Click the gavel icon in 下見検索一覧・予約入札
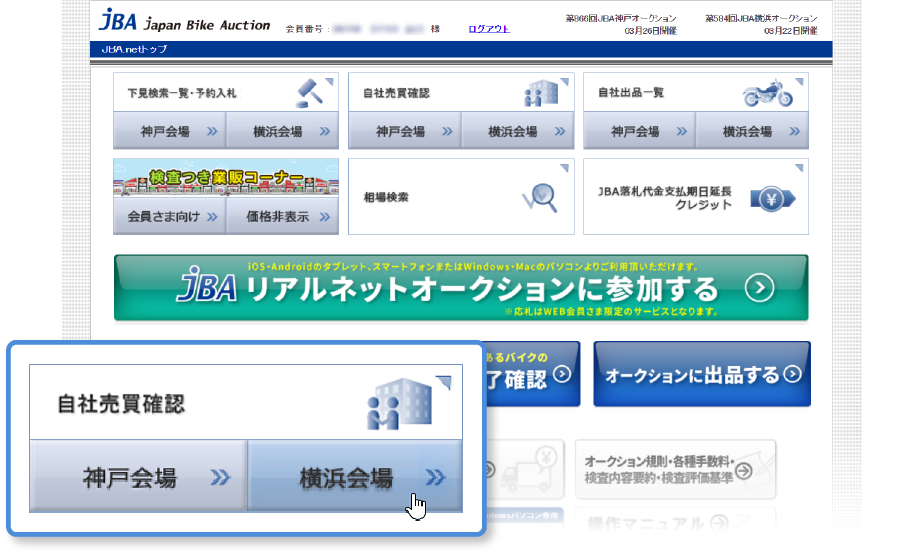The image size is (921, 560). point(309,93)
